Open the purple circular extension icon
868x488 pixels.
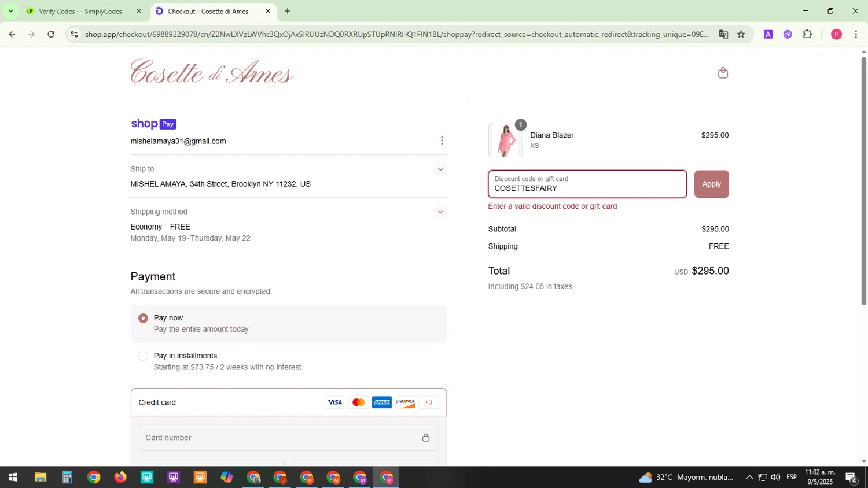coord(788,34)
